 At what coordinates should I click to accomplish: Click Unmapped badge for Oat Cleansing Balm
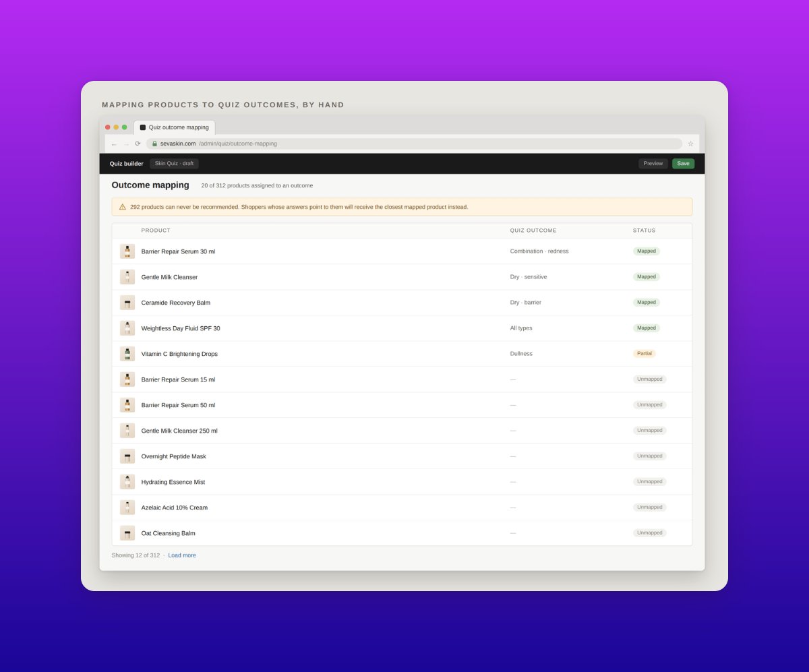(650, 533)
